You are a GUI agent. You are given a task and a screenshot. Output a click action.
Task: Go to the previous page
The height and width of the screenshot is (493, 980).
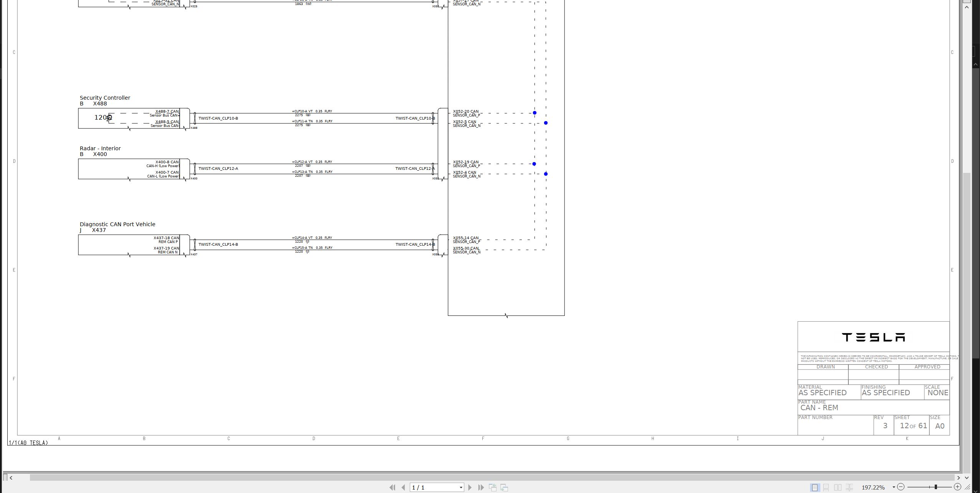pyautogui.click(x=403, y=487)
